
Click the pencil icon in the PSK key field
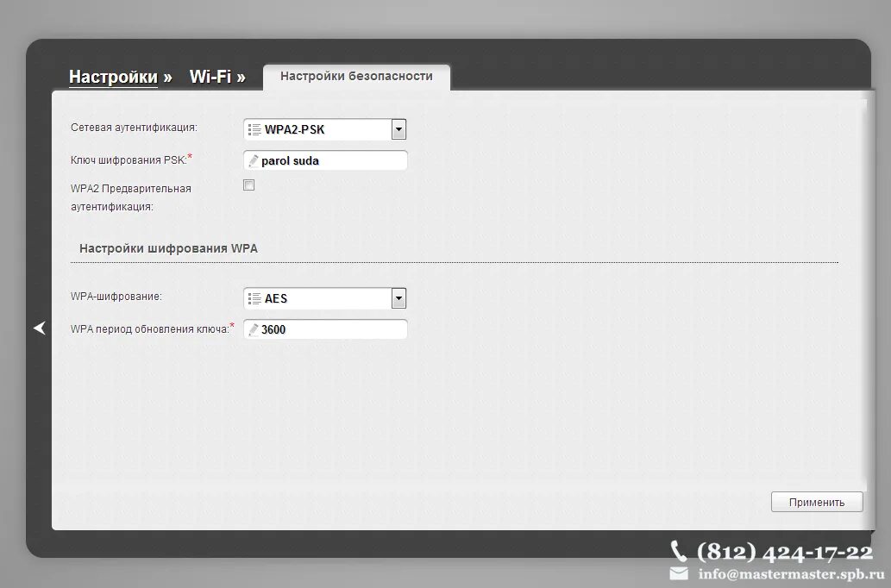click(254, 160)
